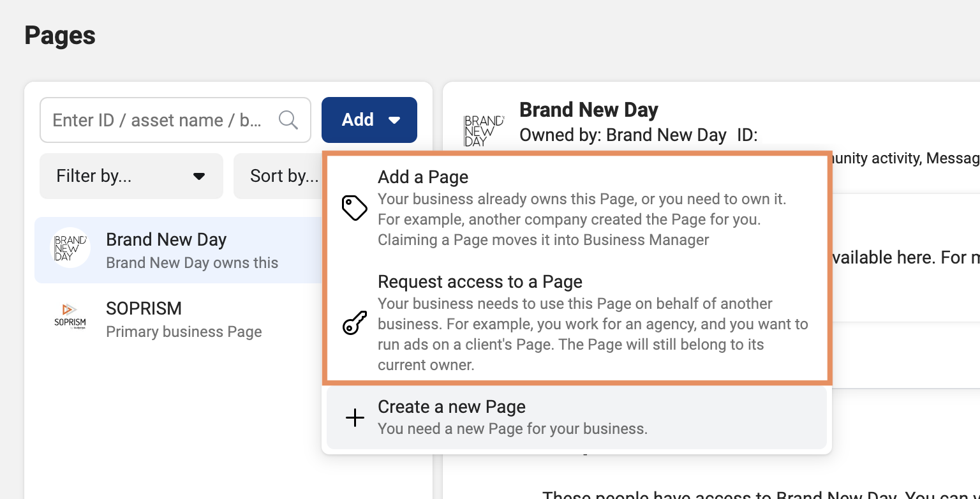Open the Brand New Day logo in list
The image size is (980, 499).
[x=70, y=248]
